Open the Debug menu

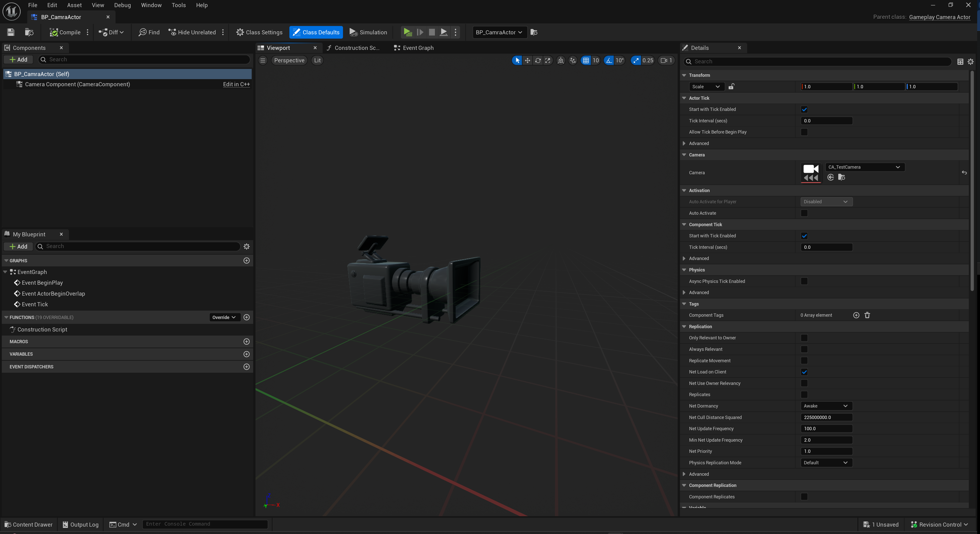(x=122, y=5)
